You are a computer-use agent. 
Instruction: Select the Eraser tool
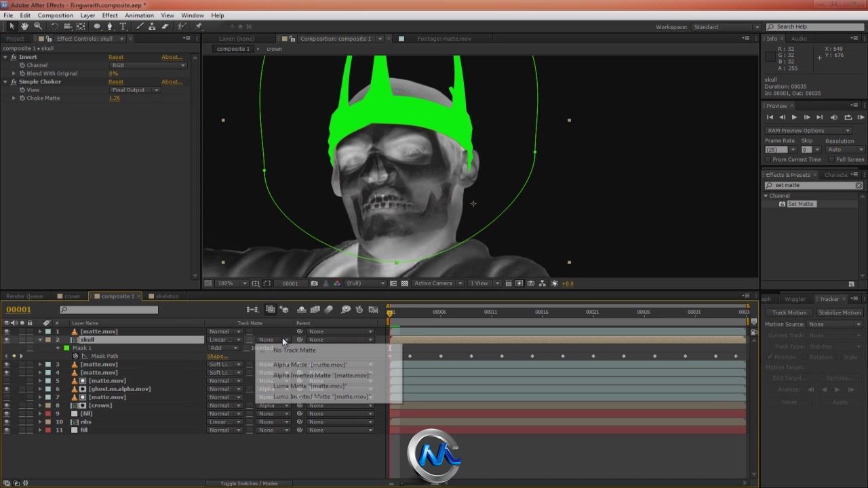pos(165,26)
